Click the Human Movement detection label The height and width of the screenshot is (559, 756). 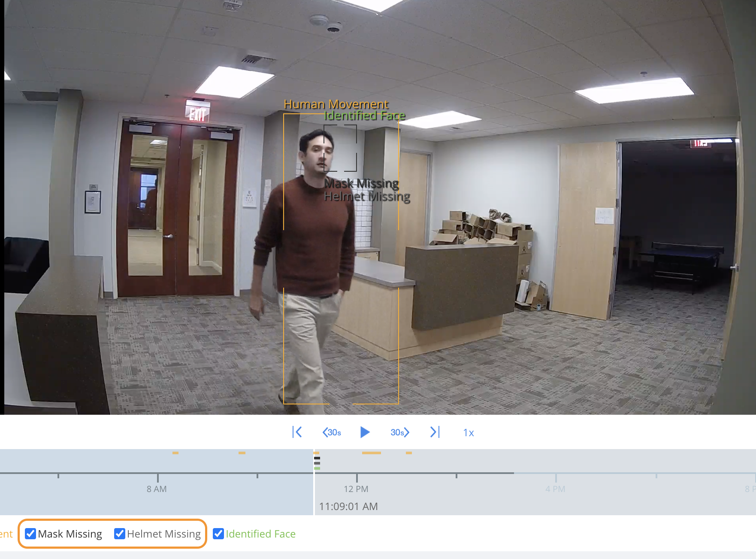click(x=336, y=104)
